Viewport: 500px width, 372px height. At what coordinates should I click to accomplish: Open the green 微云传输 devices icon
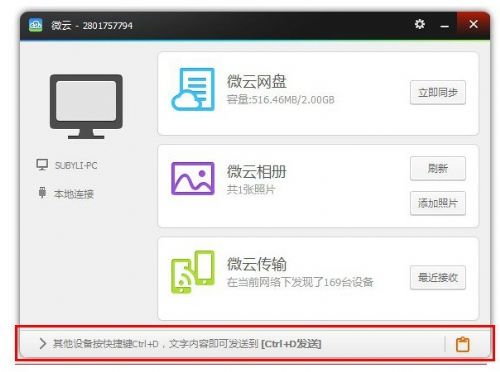[x=193, y=272]
